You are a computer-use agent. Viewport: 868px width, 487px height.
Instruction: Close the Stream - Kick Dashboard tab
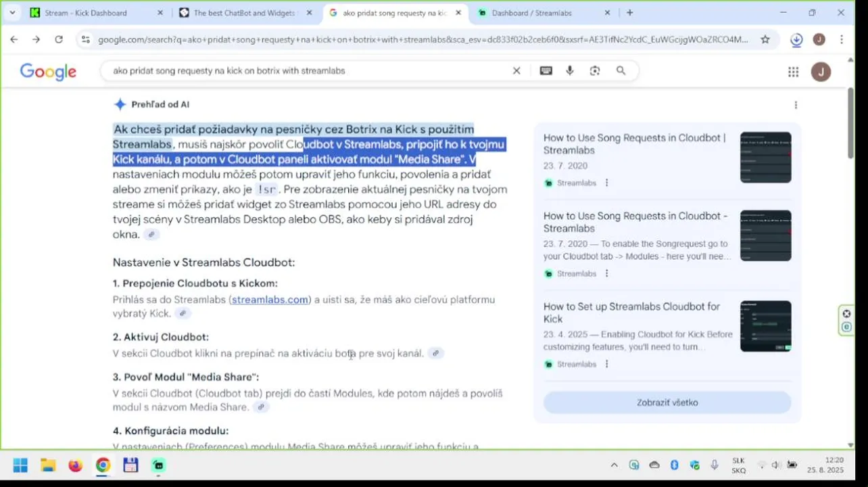click(160, 13)
